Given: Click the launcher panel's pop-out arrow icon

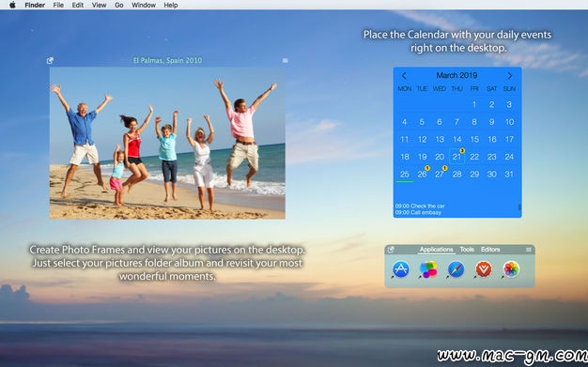Looking at the screenshot, I should (x=391, y=250).
